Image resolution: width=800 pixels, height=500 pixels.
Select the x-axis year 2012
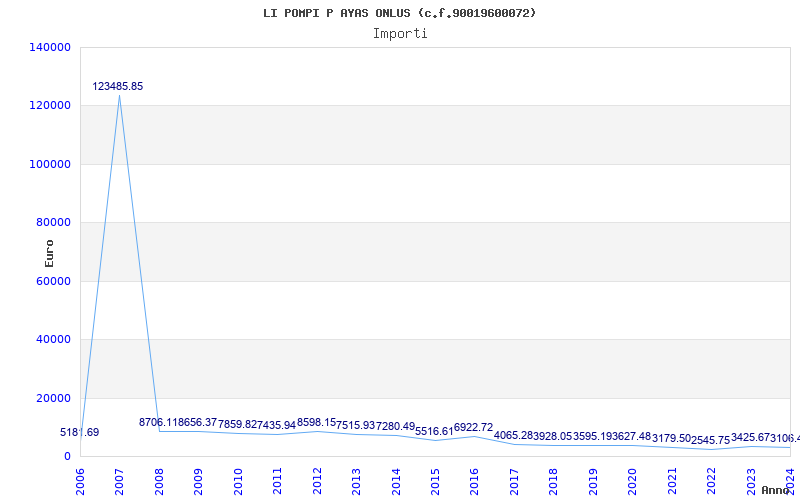317,481
